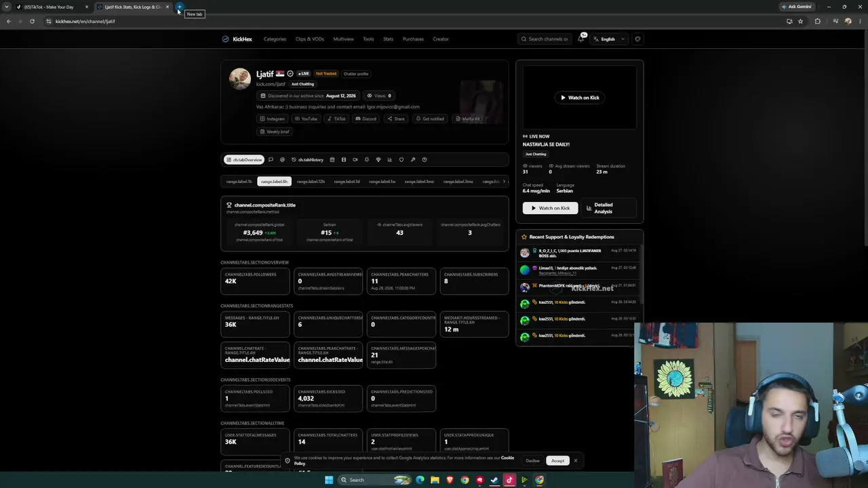Open the clock tab icon at tabs end

click(x=425, y=160)
